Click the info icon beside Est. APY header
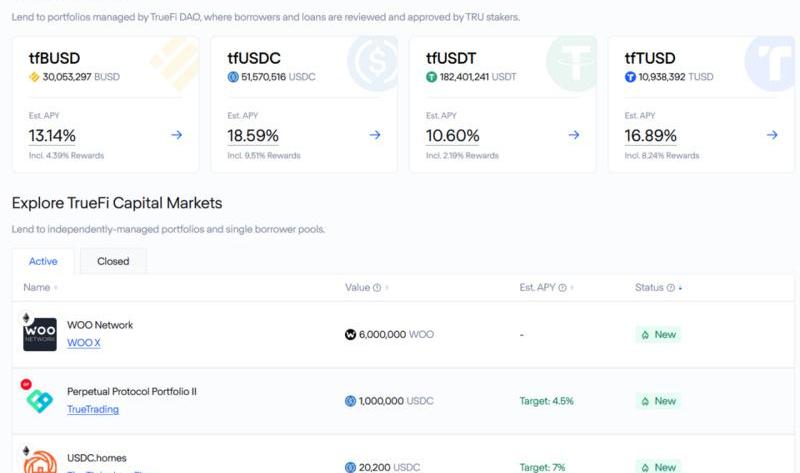The height and width of the screenshot is (473, 800). point(563,288)
